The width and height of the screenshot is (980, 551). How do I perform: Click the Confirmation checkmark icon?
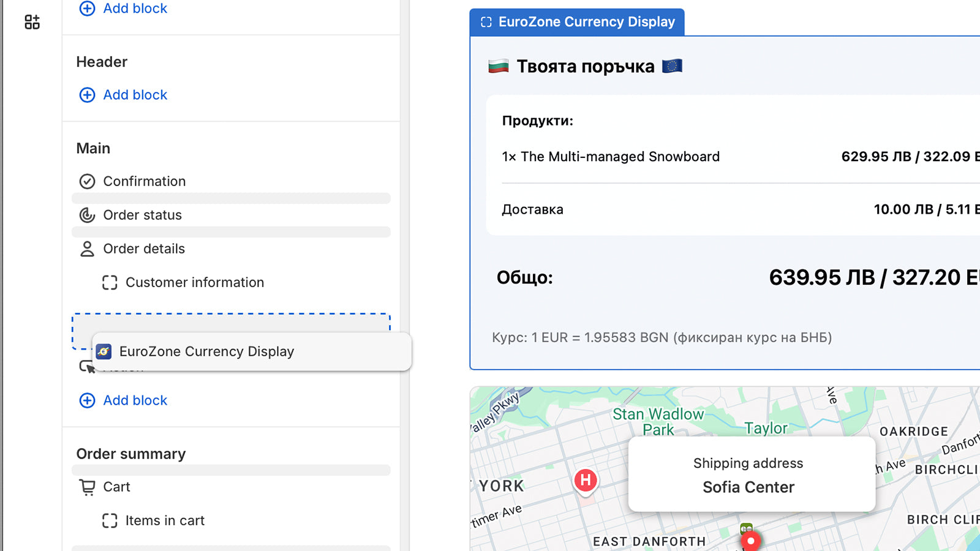click(88, 181)
